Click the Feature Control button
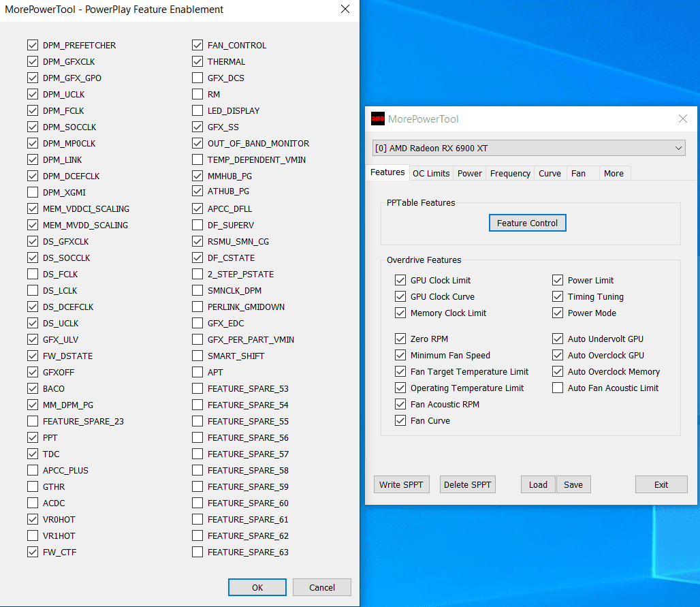Viewport: 700px width, 607px height. pos(527,223)
